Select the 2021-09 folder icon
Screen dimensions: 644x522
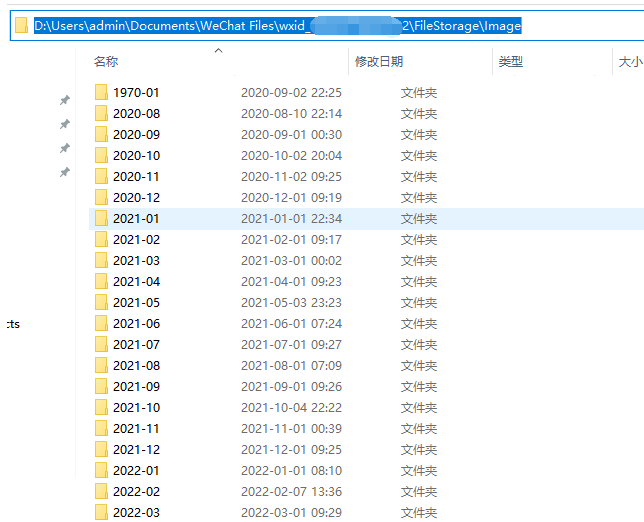coord(101,386)
